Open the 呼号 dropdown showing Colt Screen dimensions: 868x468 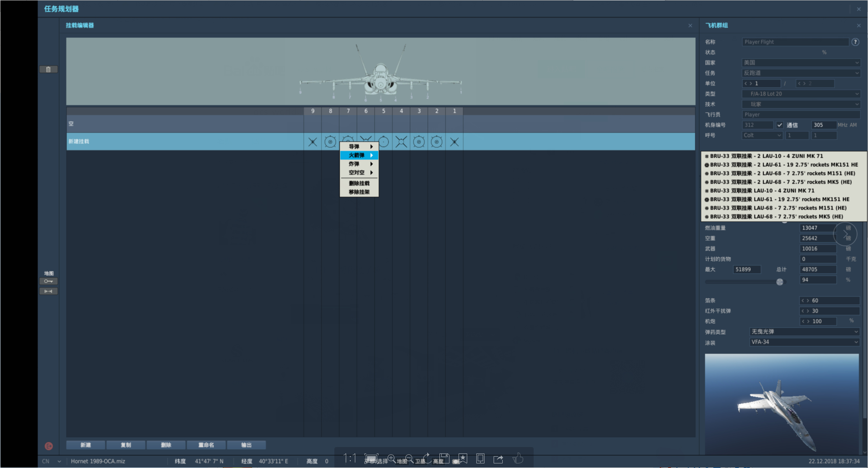[762, 135]
